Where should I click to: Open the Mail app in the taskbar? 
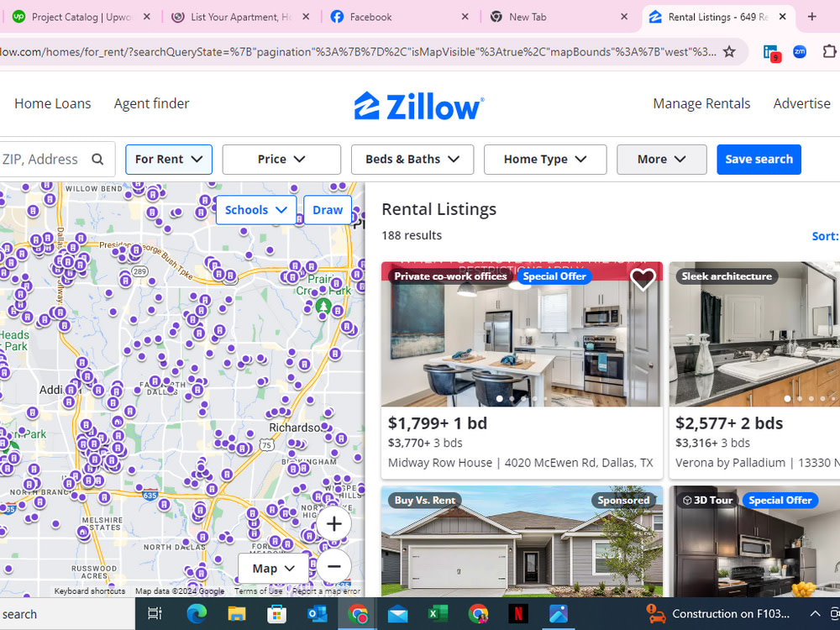[x=397, y=614]
